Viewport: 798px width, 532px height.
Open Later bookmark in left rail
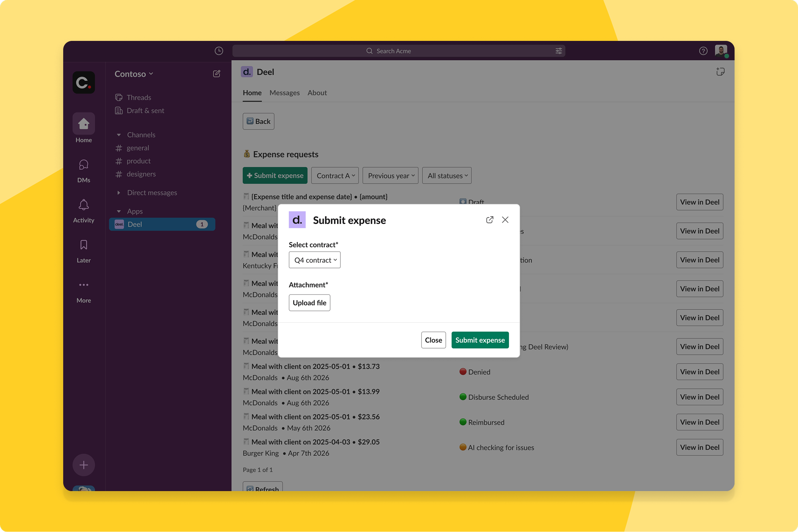point(84,251)
